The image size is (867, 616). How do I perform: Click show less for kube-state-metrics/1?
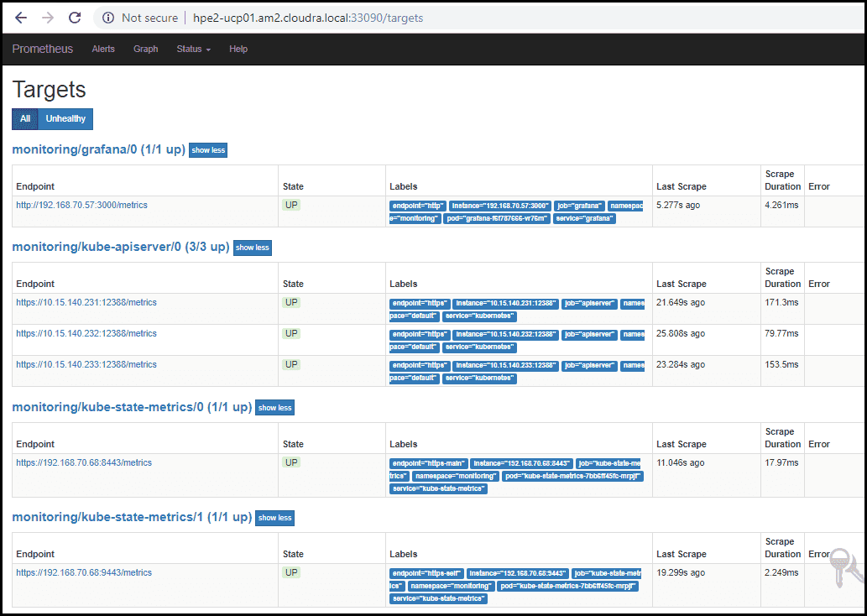coord(274,518)
